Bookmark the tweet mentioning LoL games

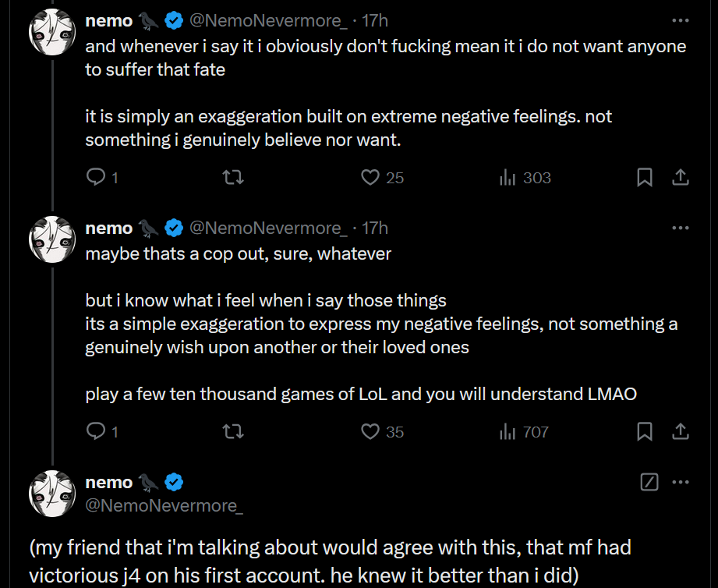tap(645, 431)
